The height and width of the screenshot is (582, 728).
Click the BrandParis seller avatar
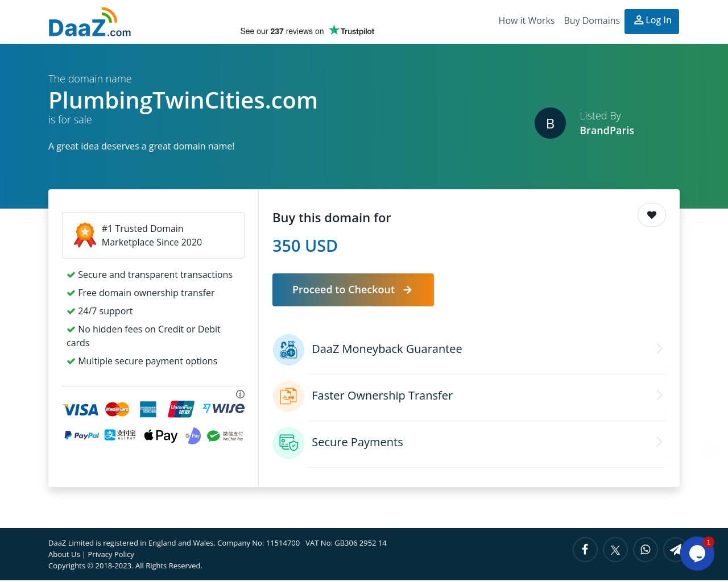click(550, 123)
